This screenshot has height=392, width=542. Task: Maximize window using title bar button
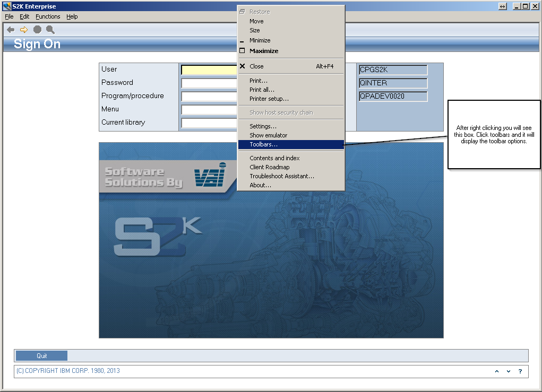[525, 6]
